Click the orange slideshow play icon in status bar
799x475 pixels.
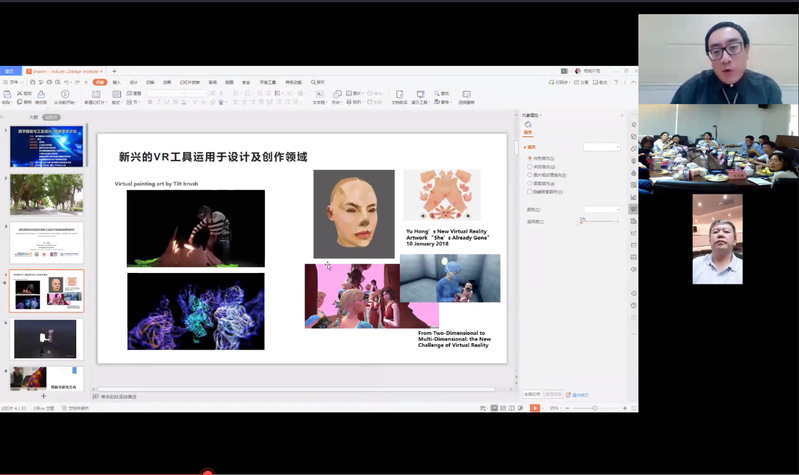point(535,408)
